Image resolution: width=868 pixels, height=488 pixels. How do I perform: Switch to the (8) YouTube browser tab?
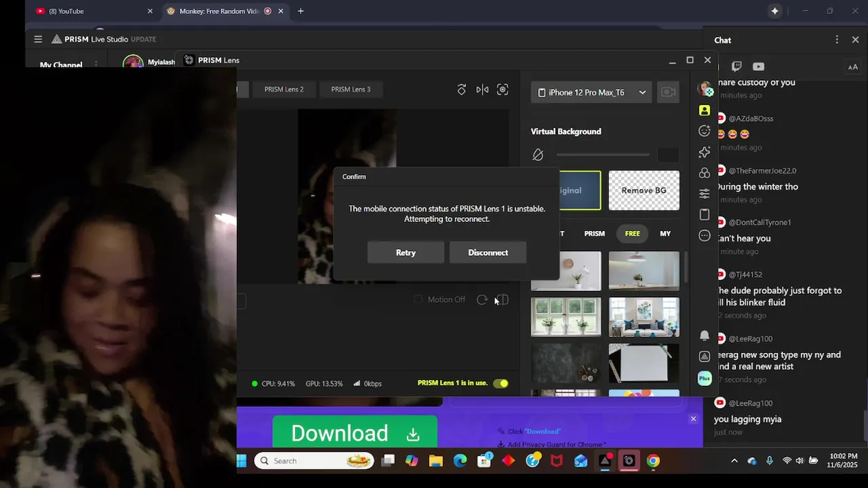[x=94, y=11]
